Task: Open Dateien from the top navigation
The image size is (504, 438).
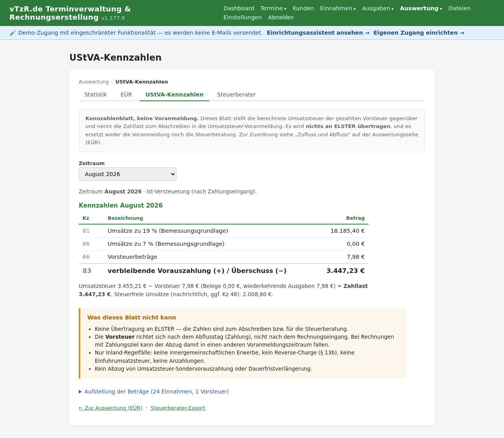Action: click(459, 8)
